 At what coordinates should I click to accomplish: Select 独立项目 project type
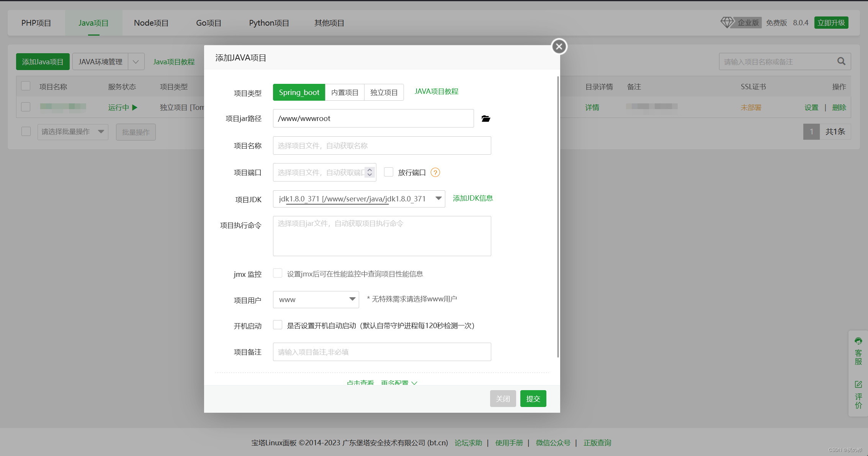pyautogui.click(x=384, y=92)
